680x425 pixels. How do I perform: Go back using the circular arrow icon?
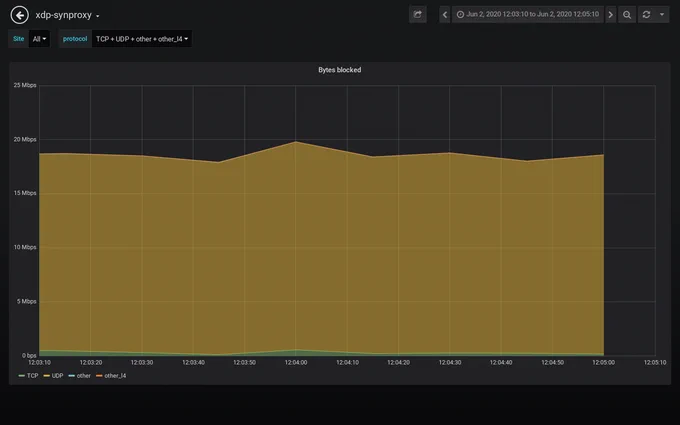pyautogui.click(x=20, y=15)
